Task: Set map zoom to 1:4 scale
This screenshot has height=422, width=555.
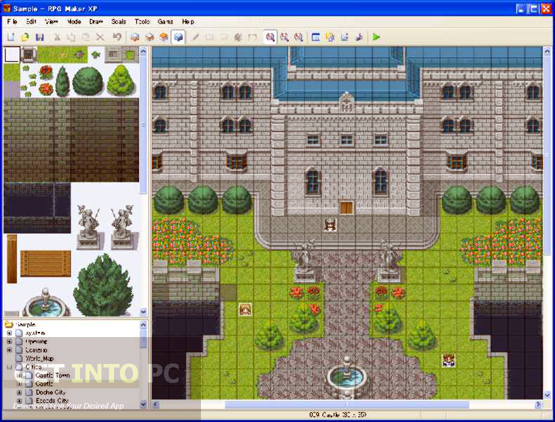Action: point(299,37)
